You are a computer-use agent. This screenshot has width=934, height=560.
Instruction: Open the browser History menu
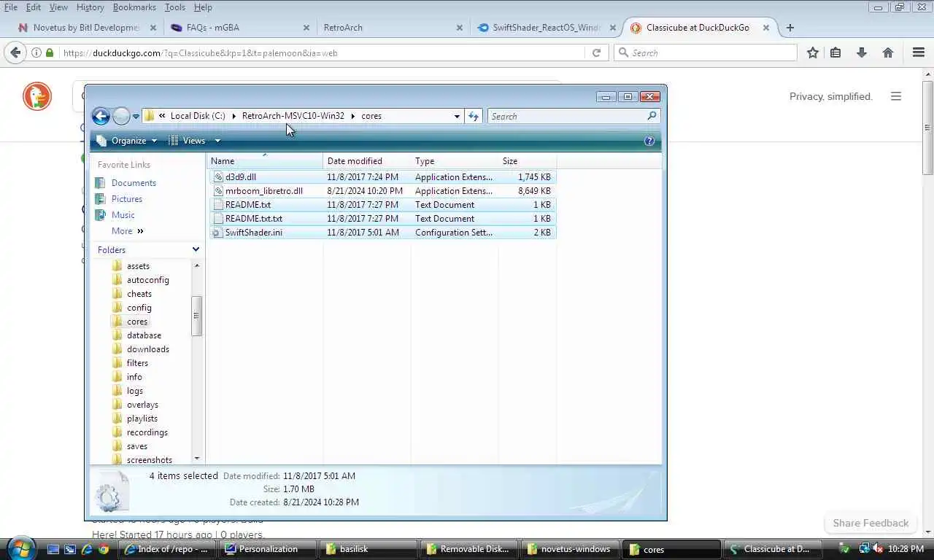click(x=90, y=7)
